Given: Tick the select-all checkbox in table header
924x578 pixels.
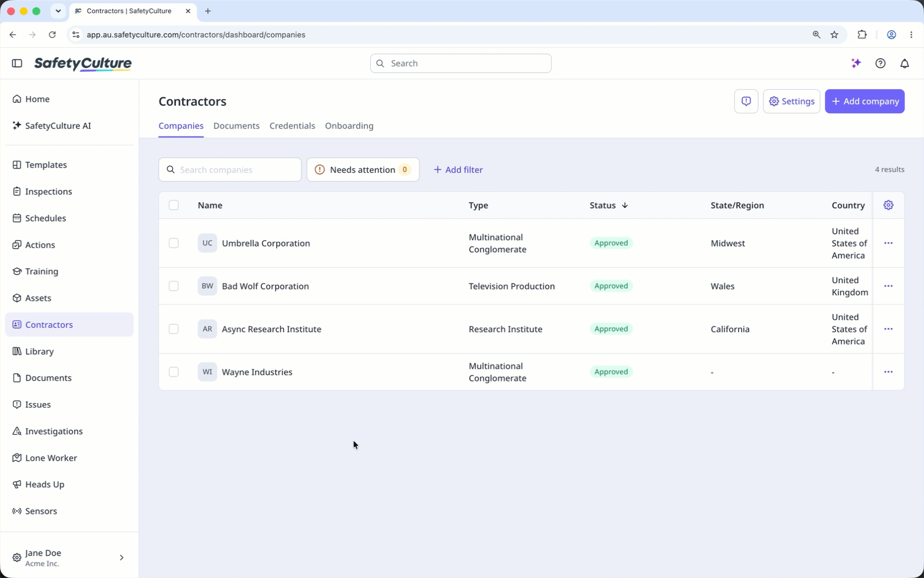Looking at the screenshot, I should (x=174, y=205).
